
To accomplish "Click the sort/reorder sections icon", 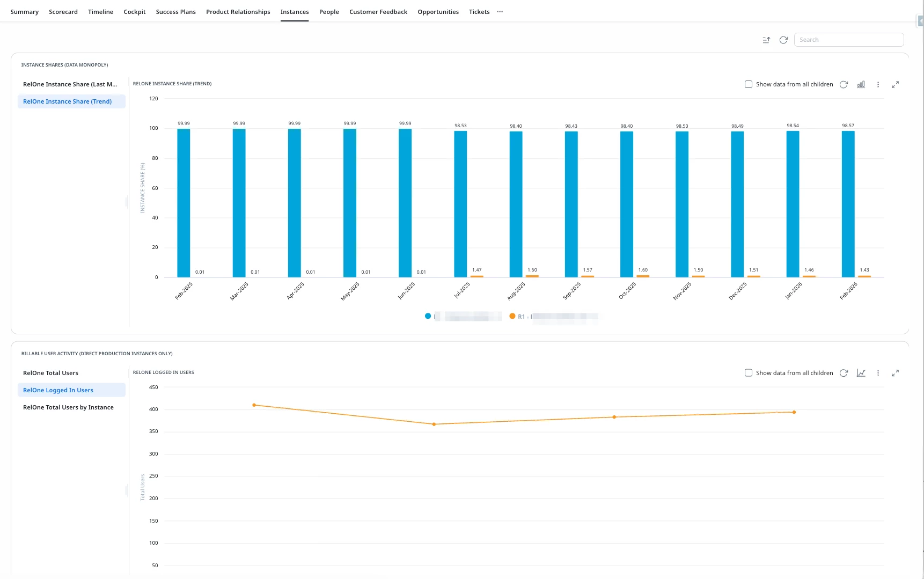I will click(x=766, y=40).
